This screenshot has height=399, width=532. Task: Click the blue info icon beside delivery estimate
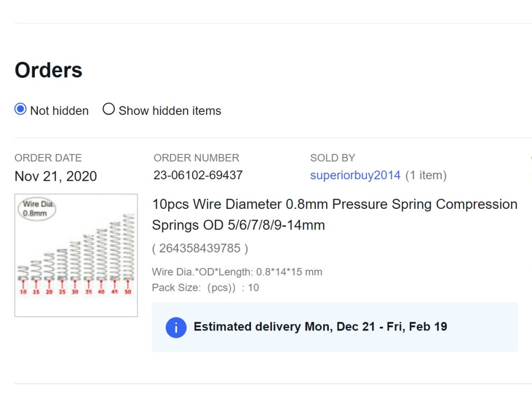(x=176, y=327)
